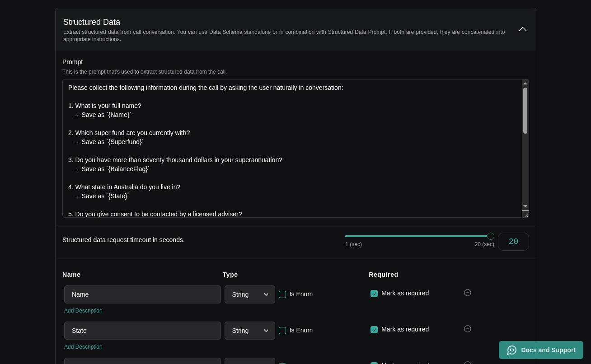Click the prompt textarea scrollbar thumb
591x364 pixels.
coord(525,110)
